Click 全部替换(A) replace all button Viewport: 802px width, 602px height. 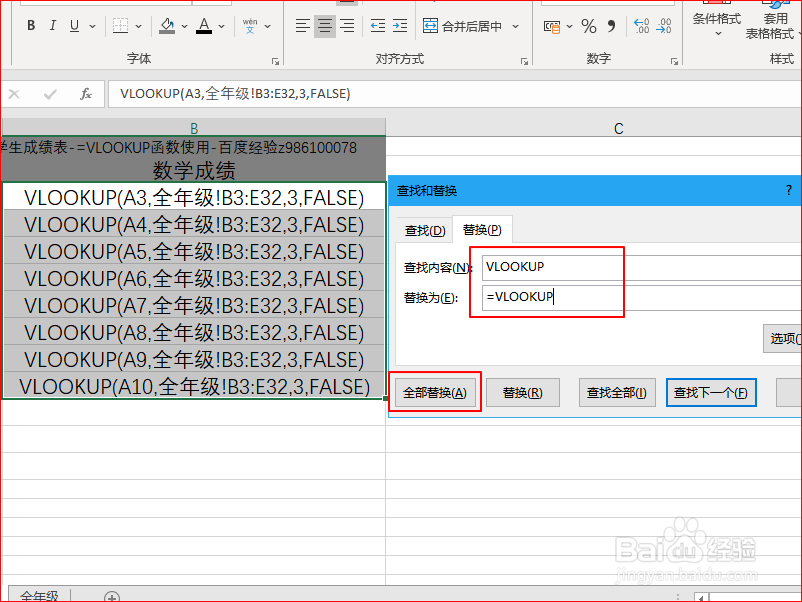[435, 393]
